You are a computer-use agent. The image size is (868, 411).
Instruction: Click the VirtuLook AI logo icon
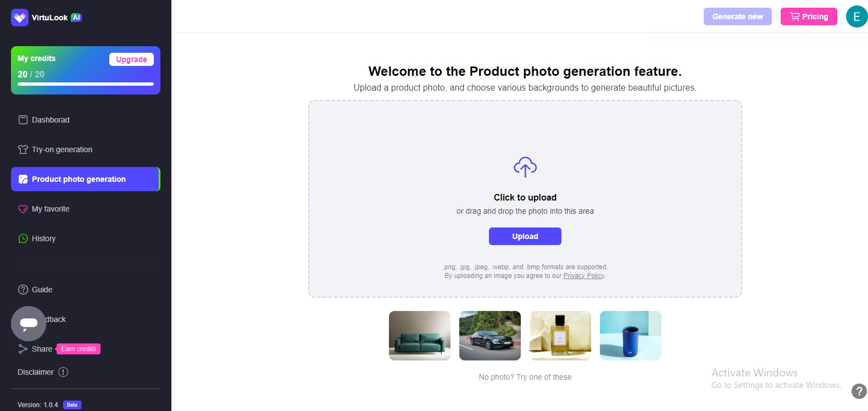[20, 18]
